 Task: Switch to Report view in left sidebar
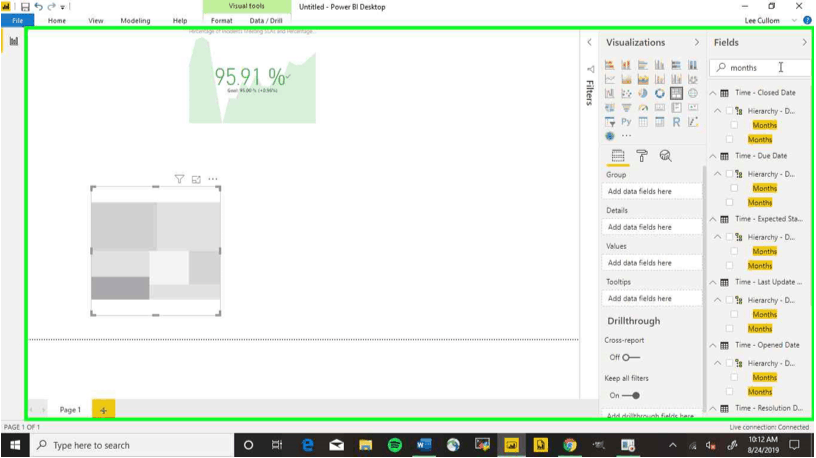coord(14,41)
